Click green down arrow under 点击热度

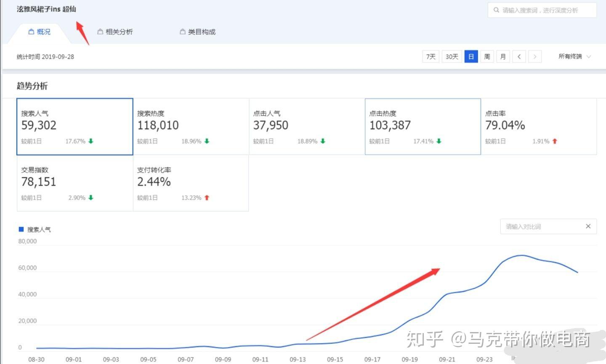click(x=439, y=141)
